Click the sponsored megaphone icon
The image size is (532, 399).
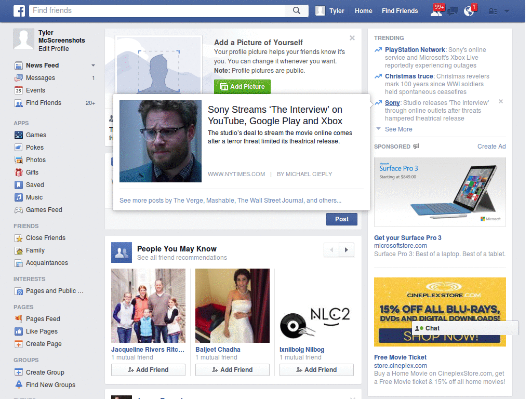(x=416, y=146)
